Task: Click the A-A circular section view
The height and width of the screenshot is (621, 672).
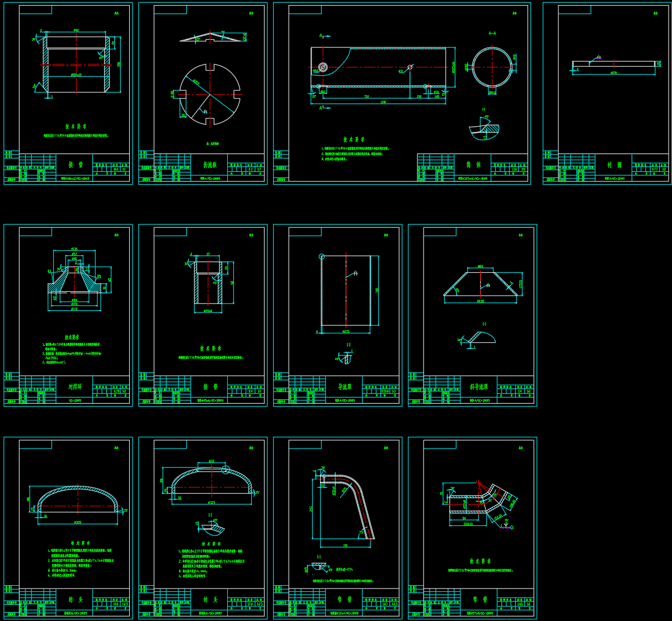Action: pyautogui.click(x=492, y=67)
